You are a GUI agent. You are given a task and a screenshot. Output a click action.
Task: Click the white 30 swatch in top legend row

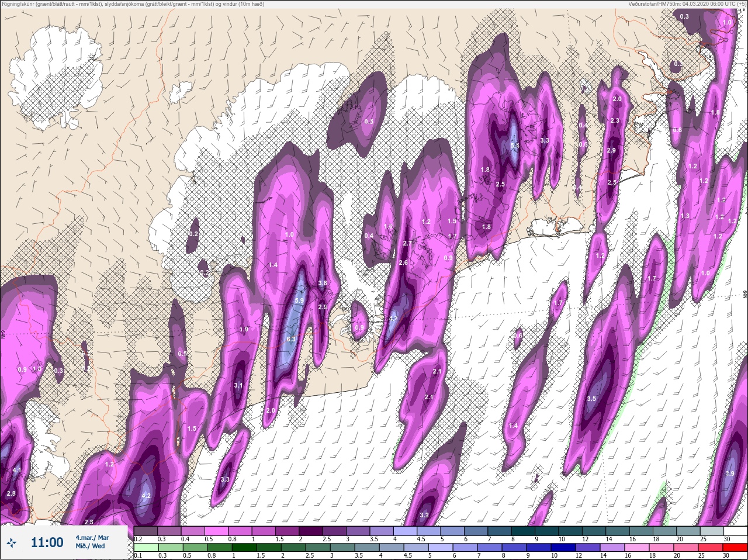coord(735,531)
